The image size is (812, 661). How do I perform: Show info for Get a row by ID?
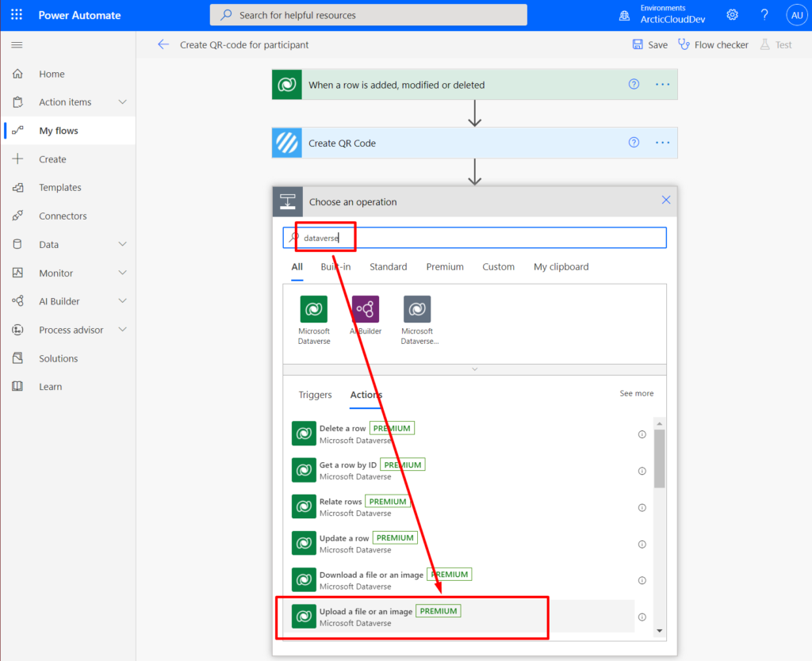(x=642, y=471)
